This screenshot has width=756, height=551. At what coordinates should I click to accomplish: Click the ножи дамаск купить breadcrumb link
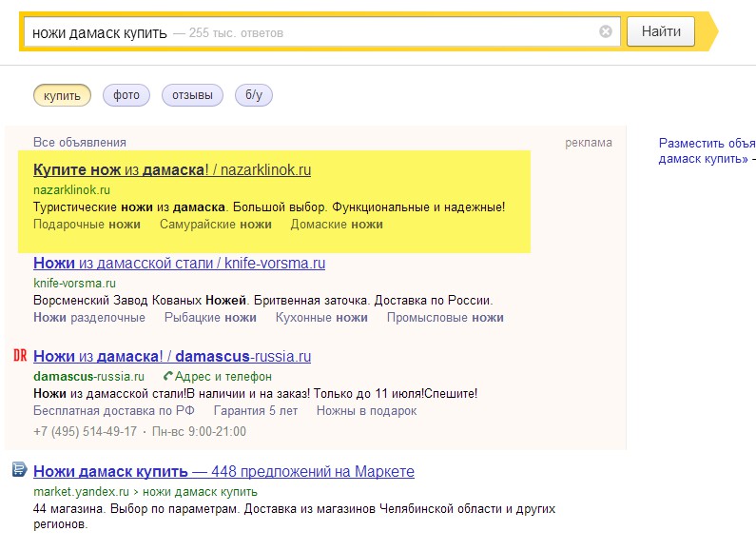point(200,492)
